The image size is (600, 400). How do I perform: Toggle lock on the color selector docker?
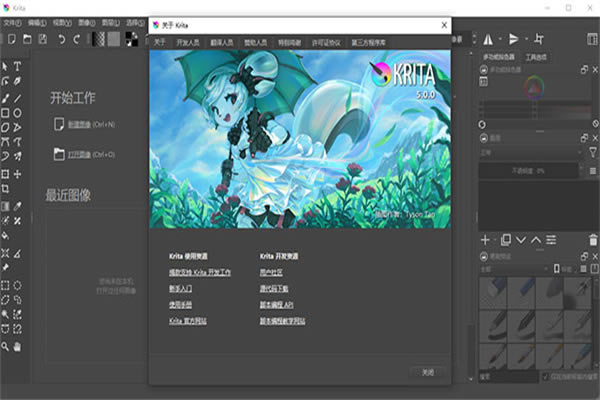click(x=484, y=70)
